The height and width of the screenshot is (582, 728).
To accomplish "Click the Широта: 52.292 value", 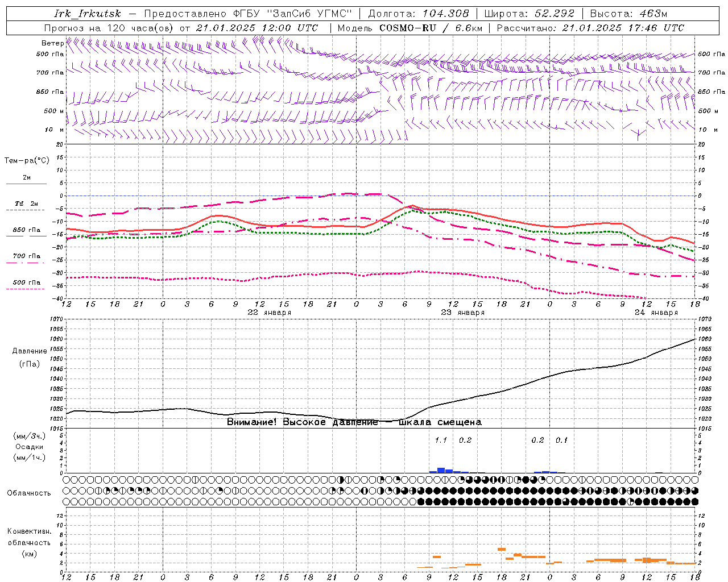I will pyautogui.click(x=530, y=14).
